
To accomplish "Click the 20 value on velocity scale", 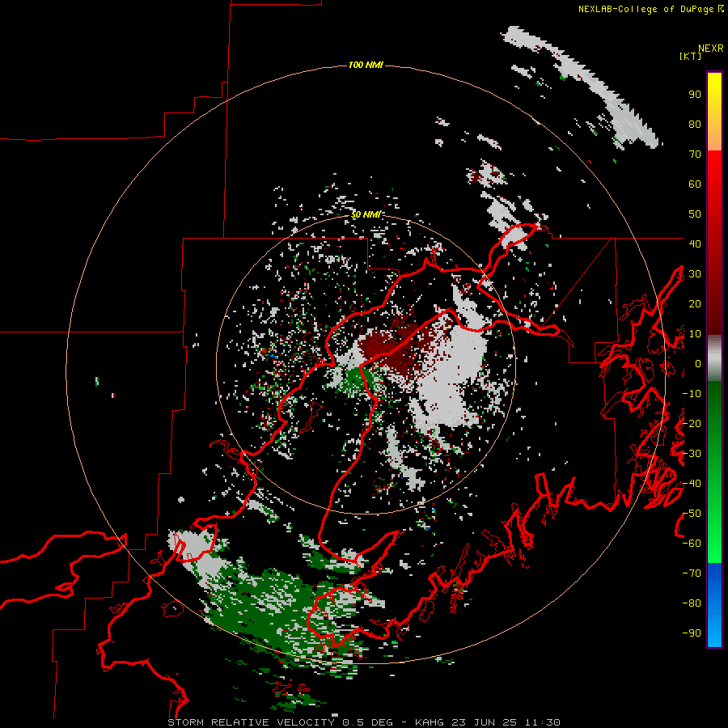I will 695,304.
